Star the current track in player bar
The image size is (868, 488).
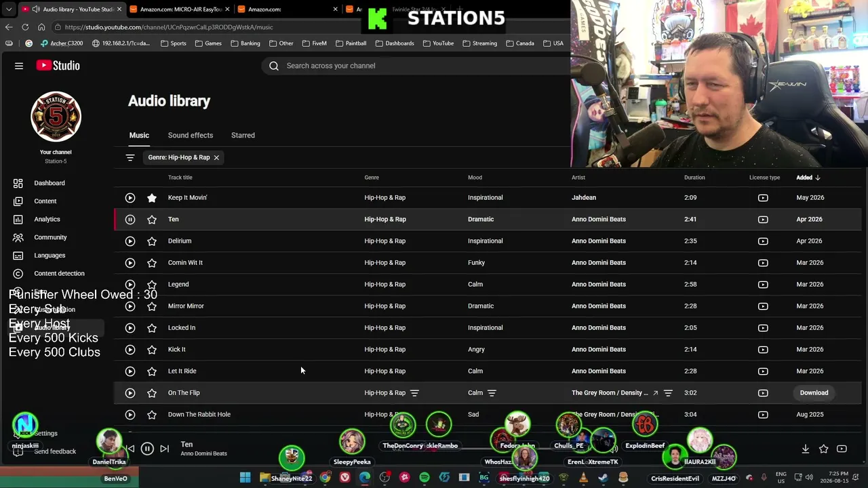point(823,449)
